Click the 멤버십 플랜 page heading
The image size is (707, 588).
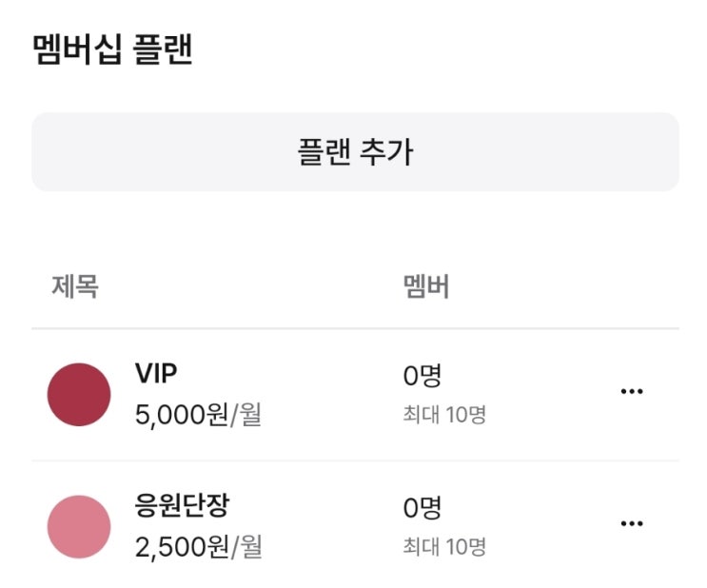[x=112, y=49]
